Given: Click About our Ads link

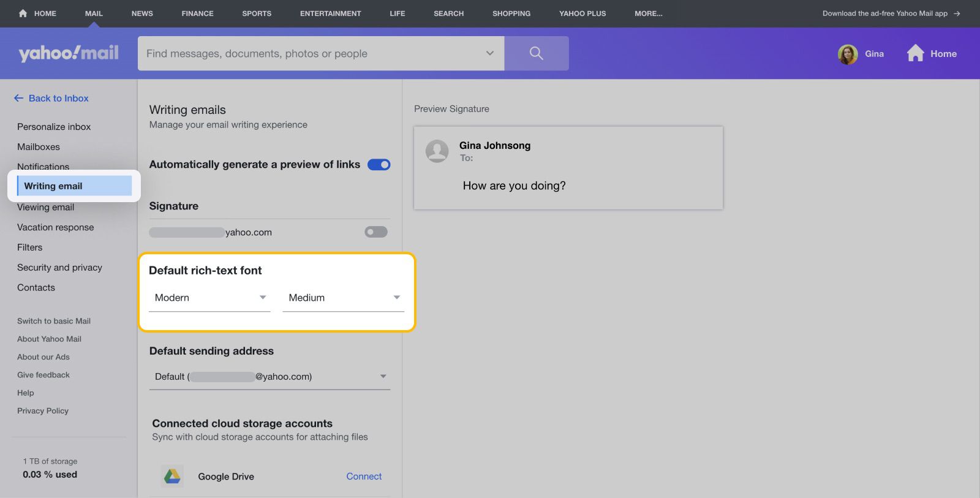Looking at the screenshot, I should click(43, 357).
